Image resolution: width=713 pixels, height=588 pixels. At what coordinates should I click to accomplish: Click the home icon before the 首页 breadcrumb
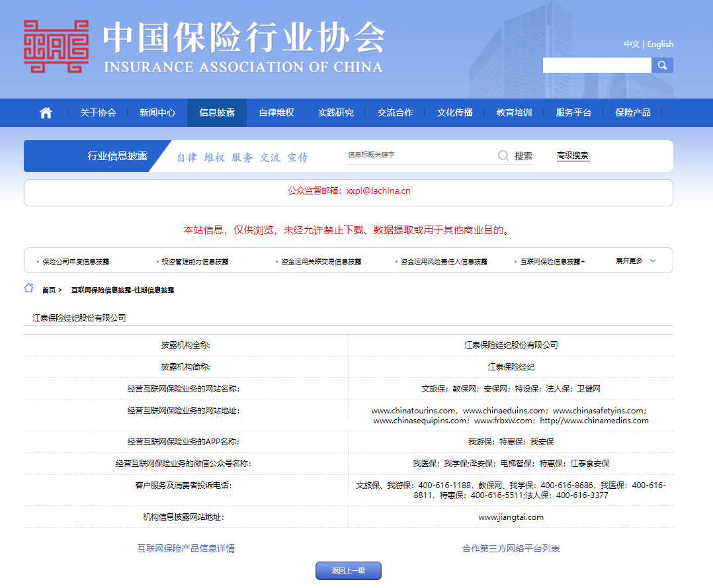(x=28, y=288)
